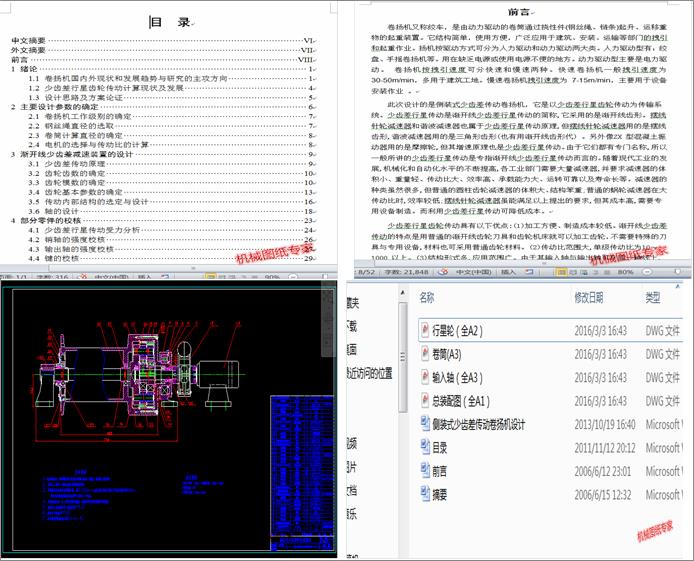This screenshot has width=694, height=561.
Task: Click TOC entry 1.3 设计思路及方案论证
Action: coord(76,97)
